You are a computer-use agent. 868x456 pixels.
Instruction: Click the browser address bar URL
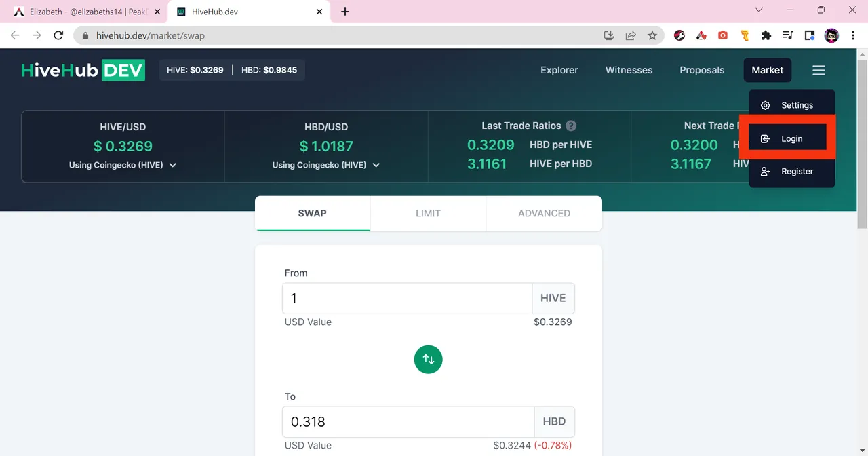click(151, 35)
